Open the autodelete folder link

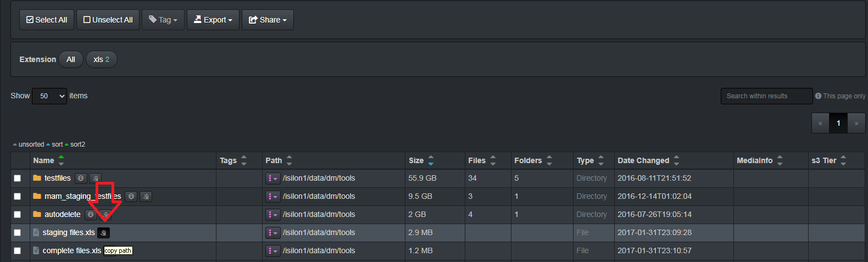coord(63,214)
